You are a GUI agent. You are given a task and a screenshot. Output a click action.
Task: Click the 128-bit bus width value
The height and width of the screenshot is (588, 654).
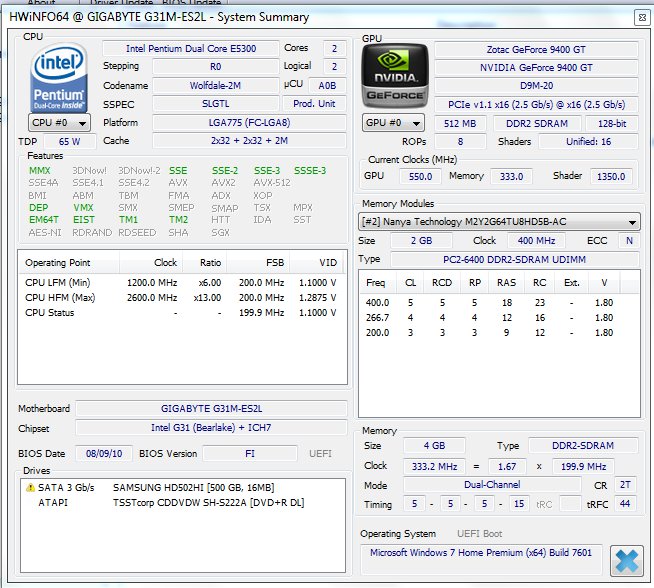[612, 123]
